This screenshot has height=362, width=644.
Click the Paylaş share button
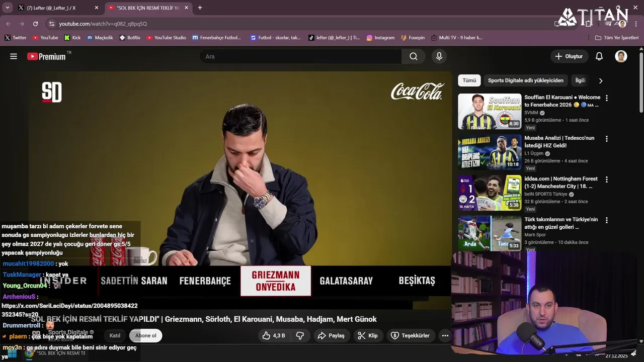[332, 335]
